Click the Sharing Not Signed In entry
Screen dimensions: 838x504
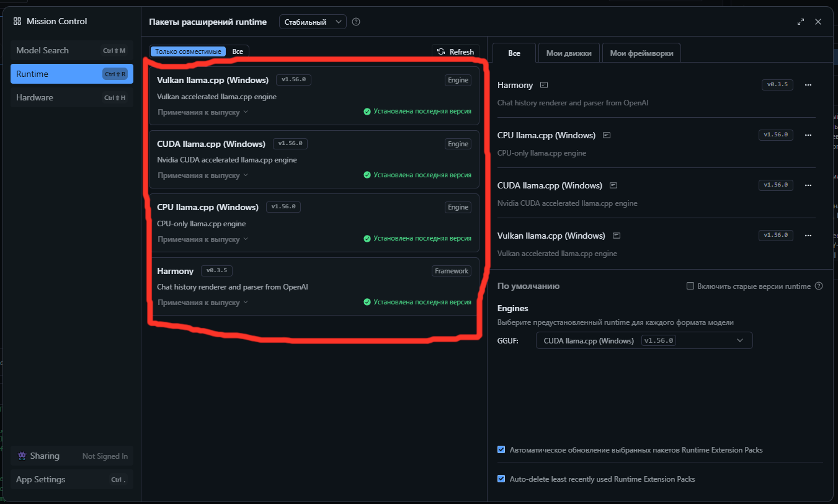(x=72, y=456)
